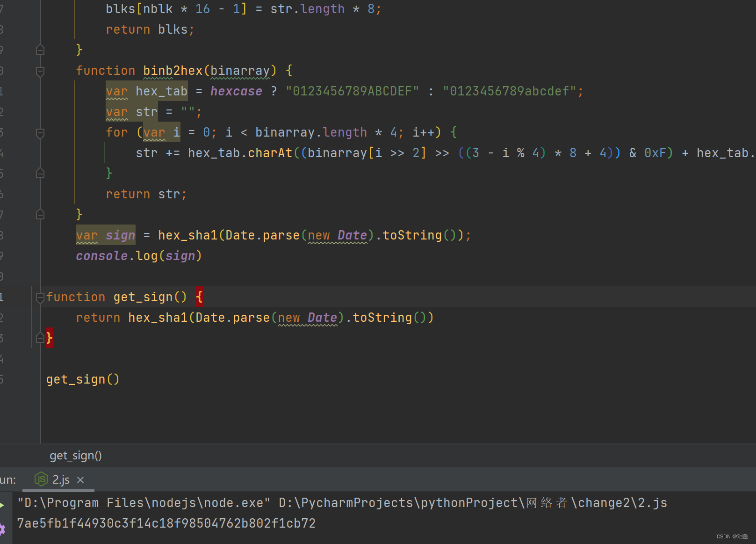Click 'return str;' statement
This screenshot has height=544, width=756.
pos(146,194)
